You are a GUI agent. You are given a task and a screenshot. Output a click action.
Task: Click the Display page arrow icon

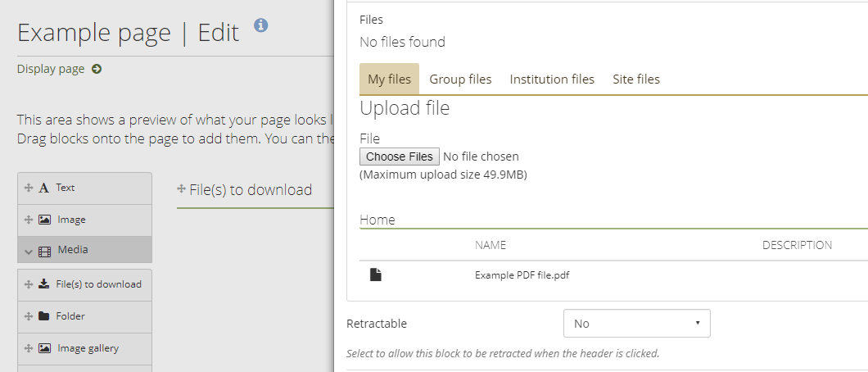97,69
